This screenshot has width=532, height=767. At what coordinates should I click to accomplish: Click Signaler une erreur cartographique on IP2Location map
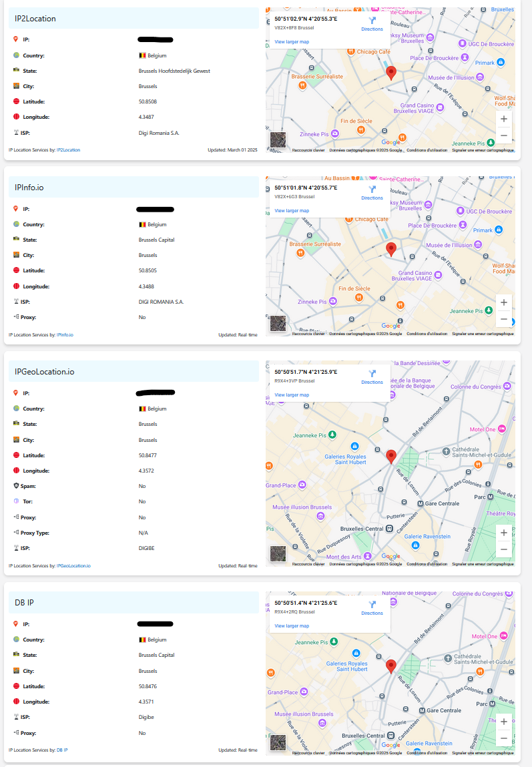[483, 150]
